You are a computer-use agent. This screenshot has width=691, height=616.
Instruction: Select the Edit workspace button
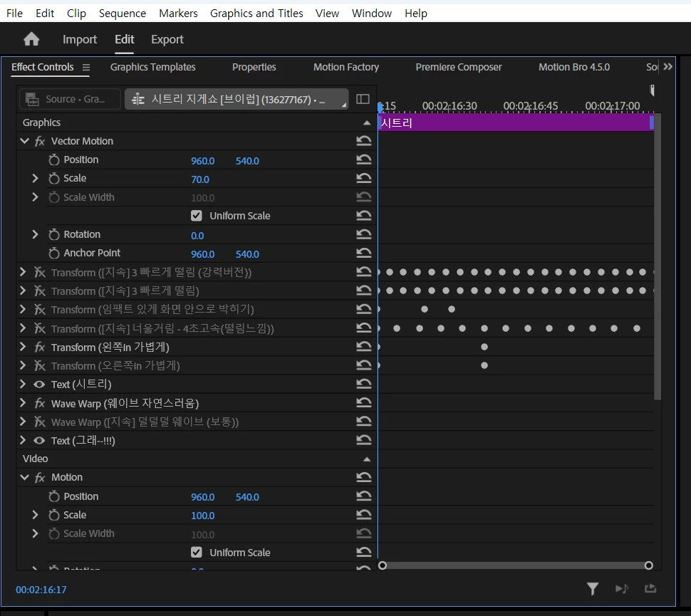(124, 40)
